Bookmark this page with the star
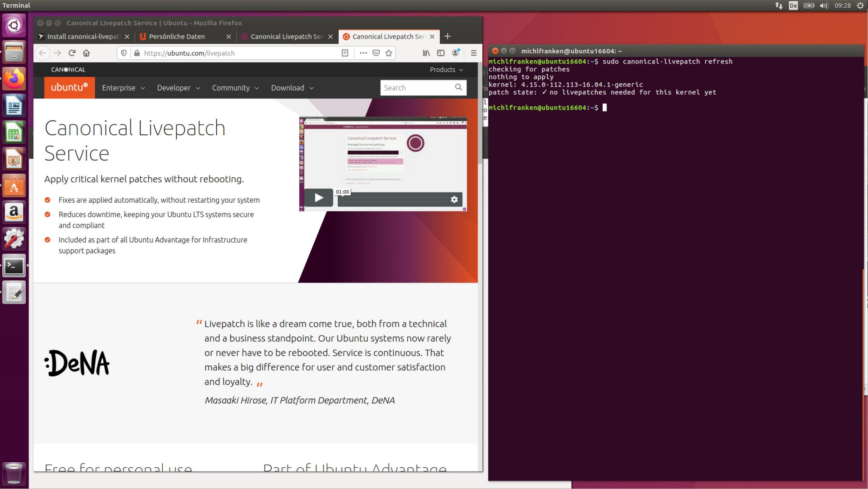Viewport: 868px width, 489px height. pyautogui.click(x=389, y=53)
